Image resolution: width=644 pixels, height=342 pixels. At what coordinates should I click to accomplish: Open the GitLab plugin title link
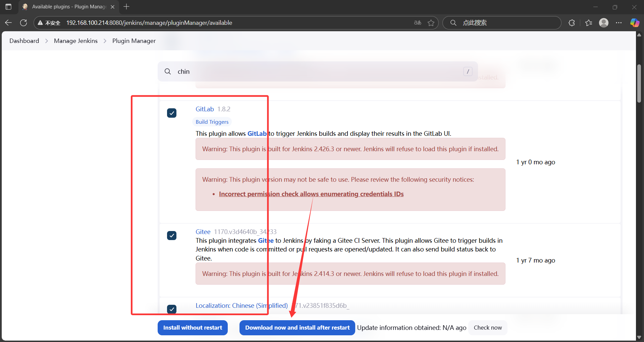click(x=205, y=109)
